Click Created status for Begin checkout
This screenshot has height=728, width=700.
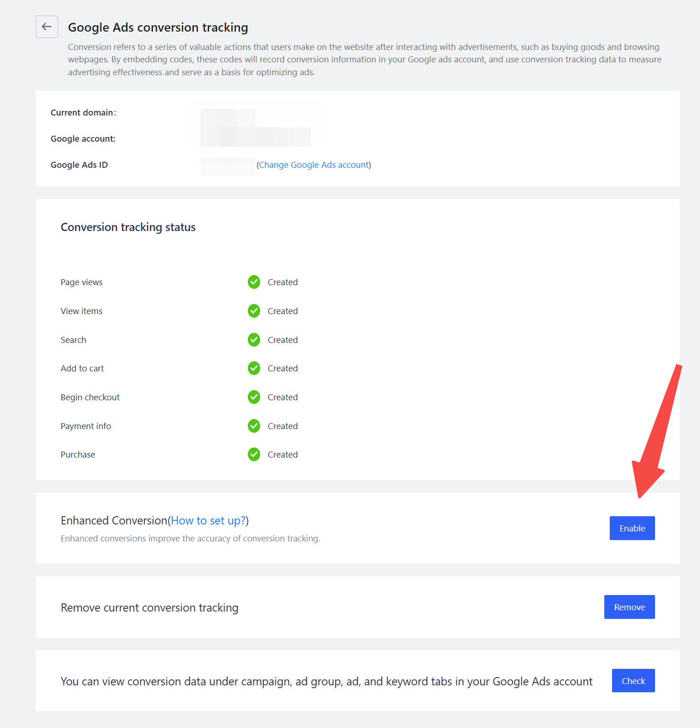coord(283,397)
